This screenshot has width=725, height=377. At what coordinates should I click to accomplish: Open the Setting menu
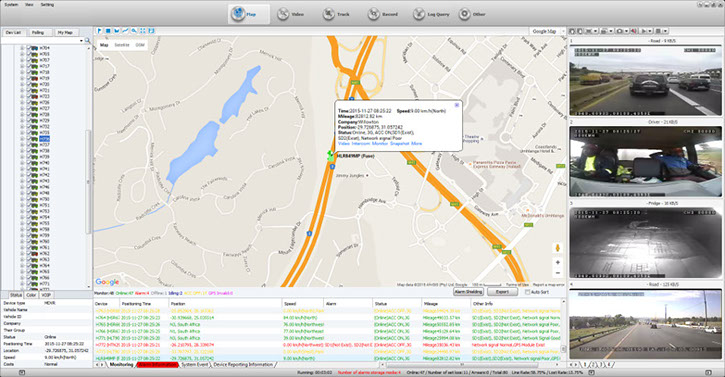(47, 5)
